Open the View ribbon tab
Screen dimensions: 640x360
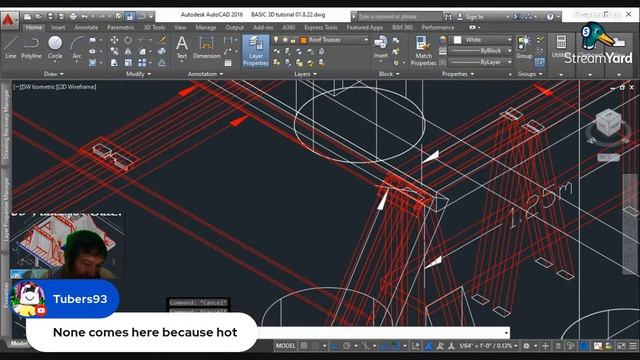pyautogui.click(x=180, y=27)
